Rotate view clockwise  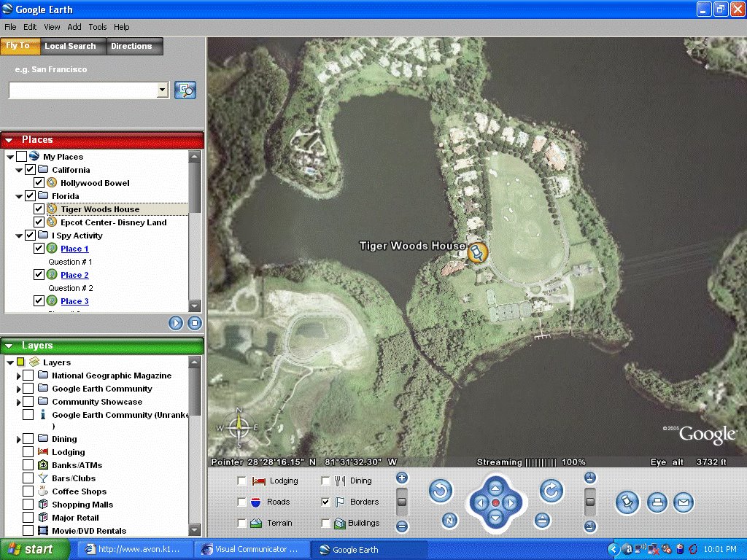click(x=551, y=491)
